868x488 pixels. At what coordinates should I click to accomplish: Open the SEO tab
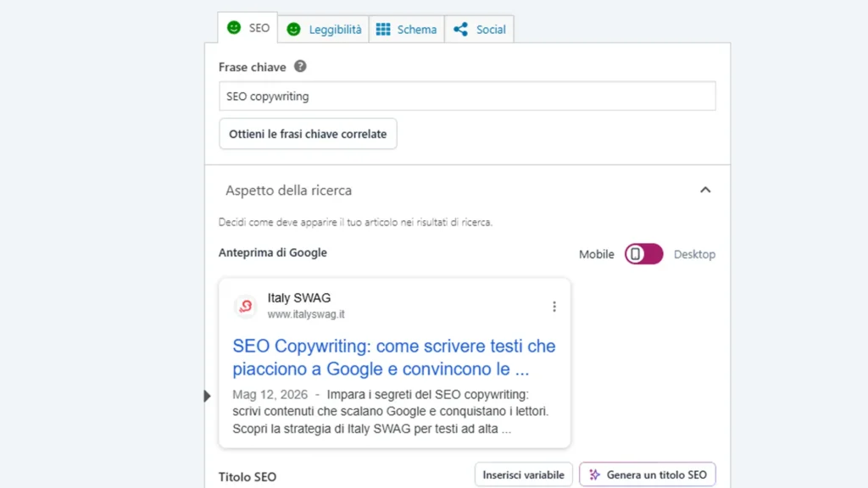[248, 28]
